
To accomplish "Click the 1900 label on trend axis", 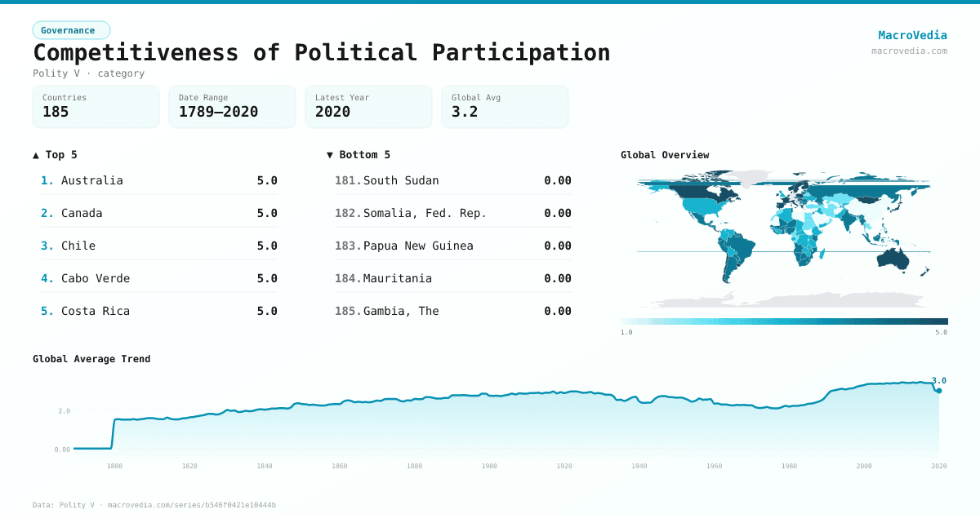I will 489,466.
